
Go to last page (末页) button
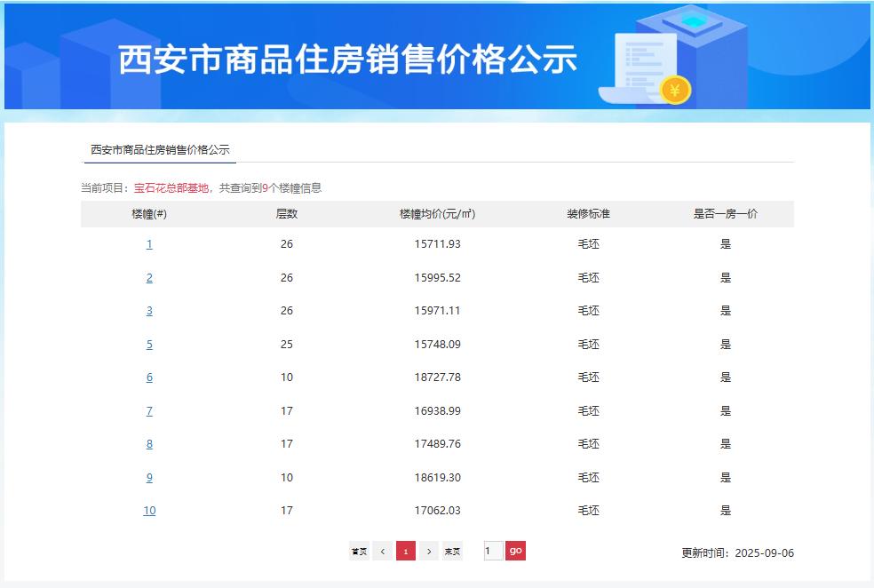(453, 552)
